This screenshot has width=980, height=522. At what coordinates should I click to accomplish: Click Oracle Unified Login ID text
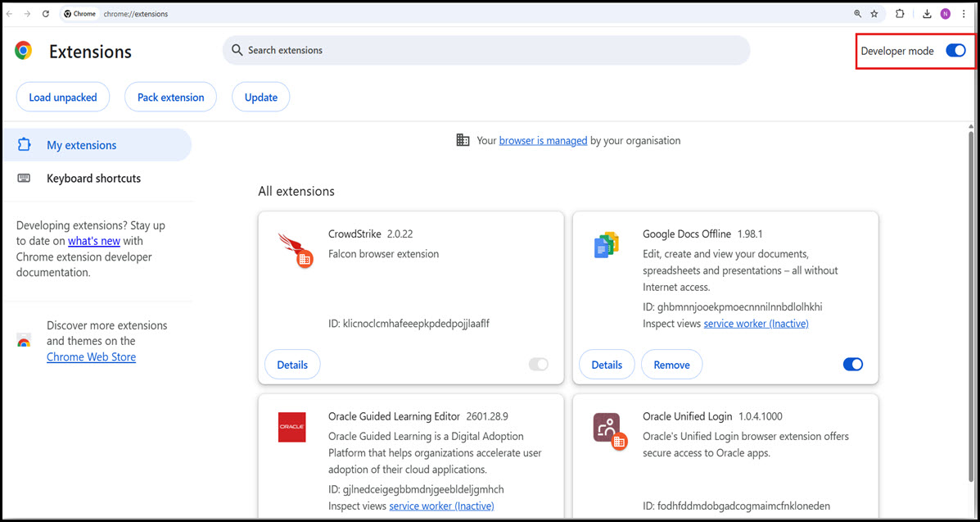pyautogui.click(x=737, y=506)
